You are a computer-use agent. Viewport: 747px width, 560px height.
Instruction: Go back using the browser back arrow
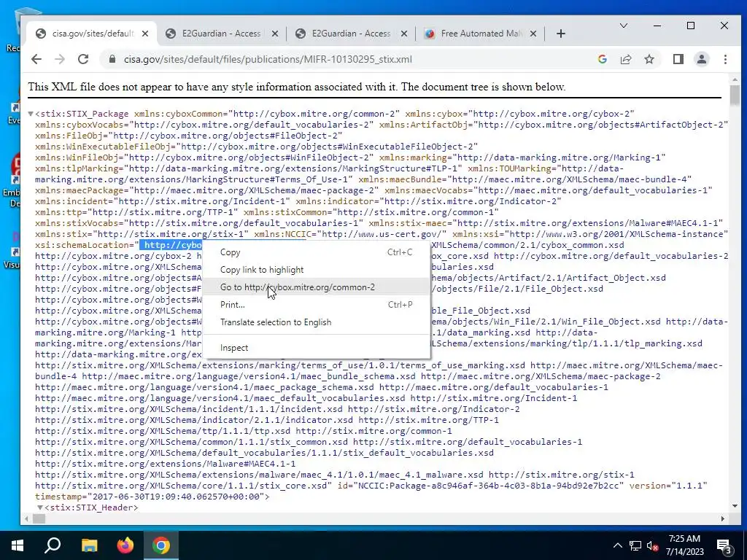(36, 59)
